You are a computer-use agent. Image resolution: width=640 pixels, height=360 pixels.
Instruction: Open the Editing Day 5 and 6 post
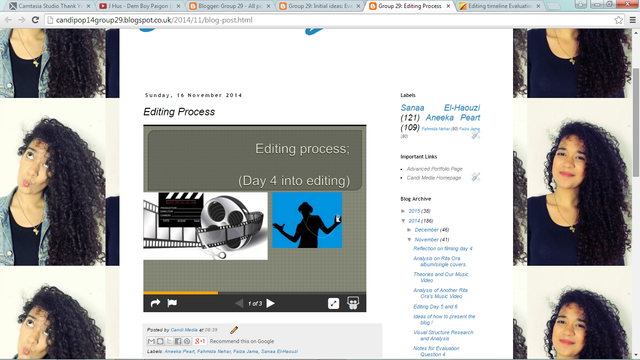(435, 307)
